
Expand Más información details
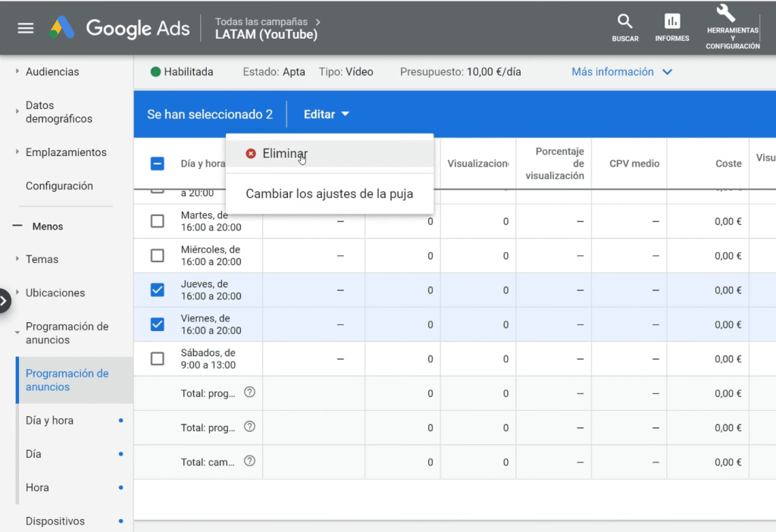(621, 72)
